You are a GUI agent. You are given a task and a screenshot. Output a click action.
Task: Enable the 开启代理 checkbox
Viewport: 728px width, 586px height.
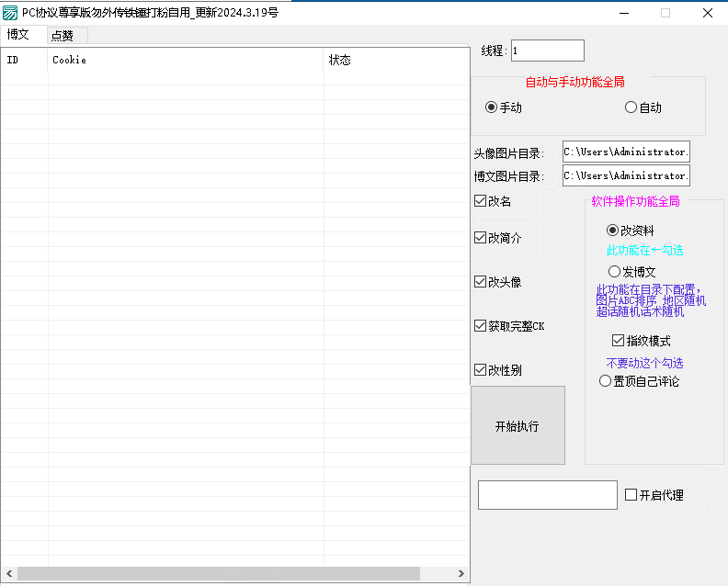(x=631, y=495)
